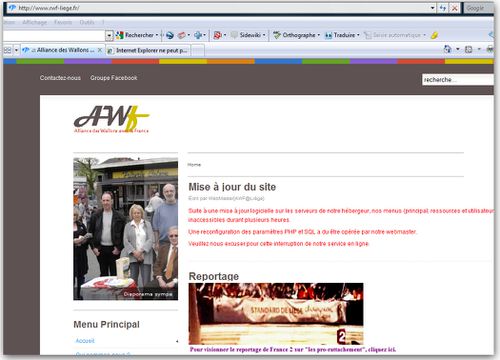Screen dimensions: 500x360
Task: Expand the Orthographe dropdown arrow
Action: (319, 35)
